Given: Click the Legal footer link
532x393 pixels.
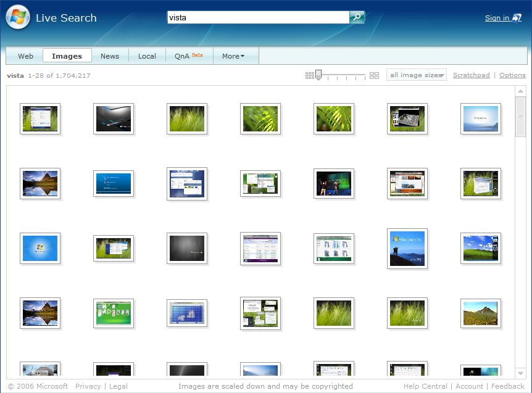Looking at the screenshot, I should click(x=118, y=386).
